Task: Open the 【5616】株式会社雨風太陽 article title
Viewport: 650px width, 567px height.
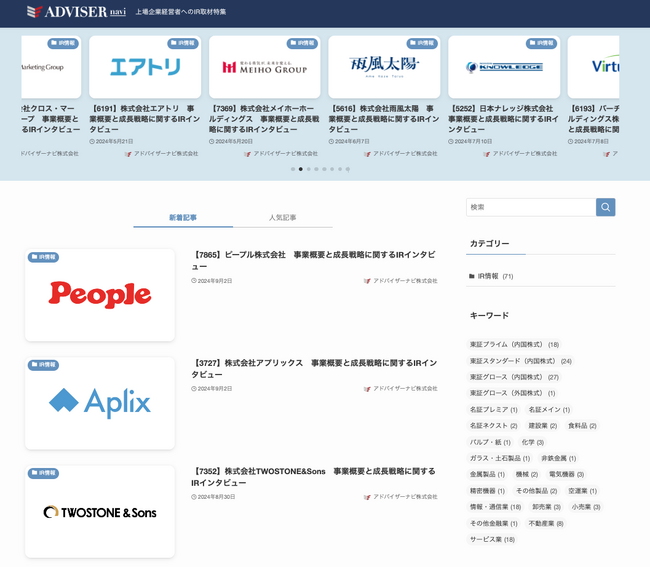Action: tap(384, 119)
